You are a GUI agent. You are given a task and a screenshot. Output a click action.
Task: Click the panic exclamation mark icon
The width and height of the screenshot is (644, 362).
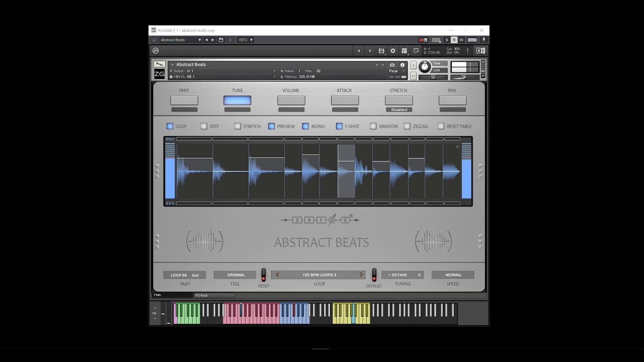click(x=468, y=51)
